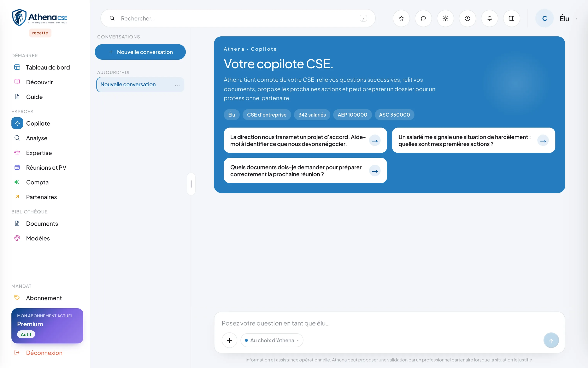The image size is (588, 368).
Task: Open Partenaires space
Action: (x=47, y=197)
